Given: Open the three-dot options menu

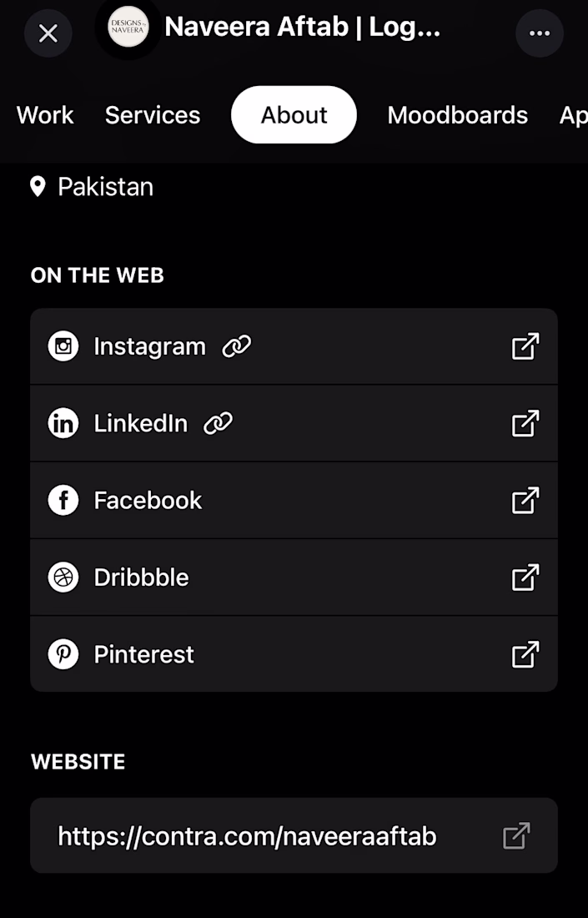Looking at the screenshot, I should coord(540,33).
